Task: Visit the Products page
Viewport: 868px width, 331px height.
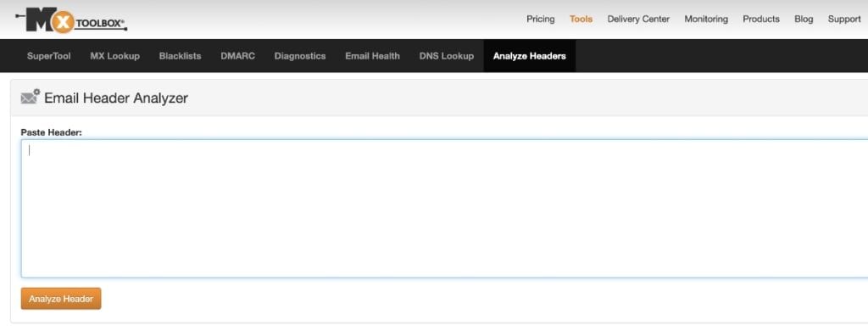Action: coord(760,19)
